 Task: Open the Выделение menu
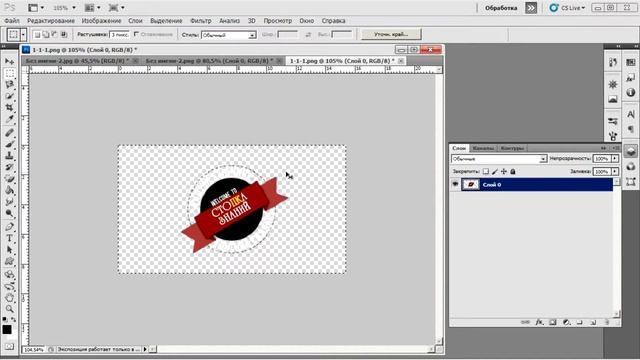(x=166, y=20)
